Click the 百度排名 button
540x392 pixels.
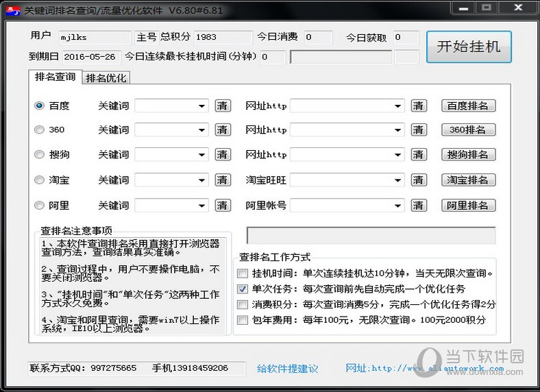(468, 106)
